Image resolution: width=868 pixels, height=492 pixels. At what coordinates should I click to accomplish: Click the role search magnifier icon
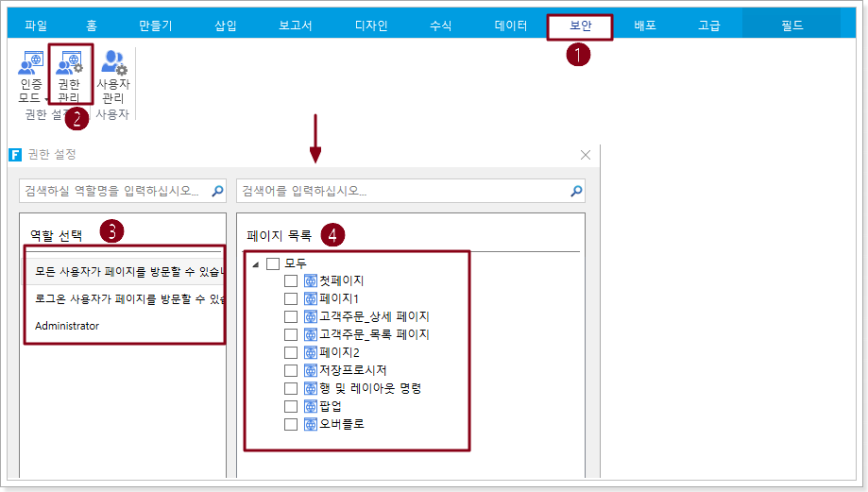coord(217,191)
